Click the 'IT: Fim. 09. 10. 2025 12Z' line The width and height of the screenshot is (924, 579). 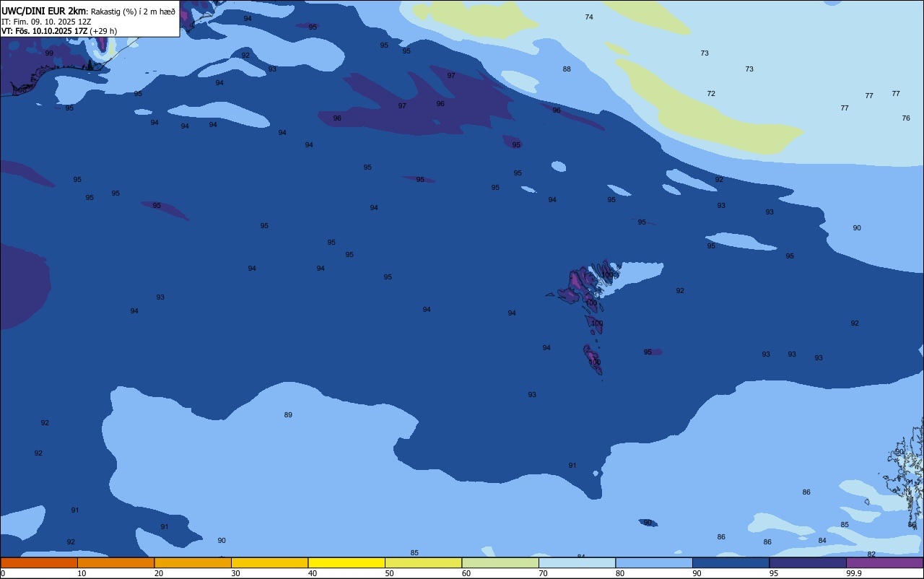[x=46, y=21]
